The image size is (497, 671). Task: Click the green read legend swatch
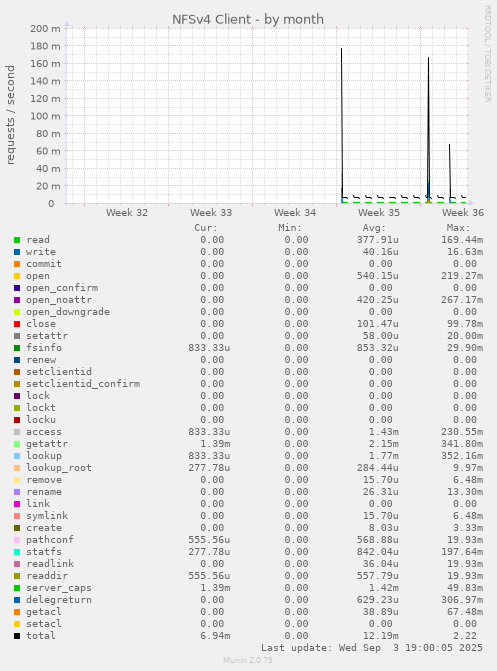(x=17, y=240)
